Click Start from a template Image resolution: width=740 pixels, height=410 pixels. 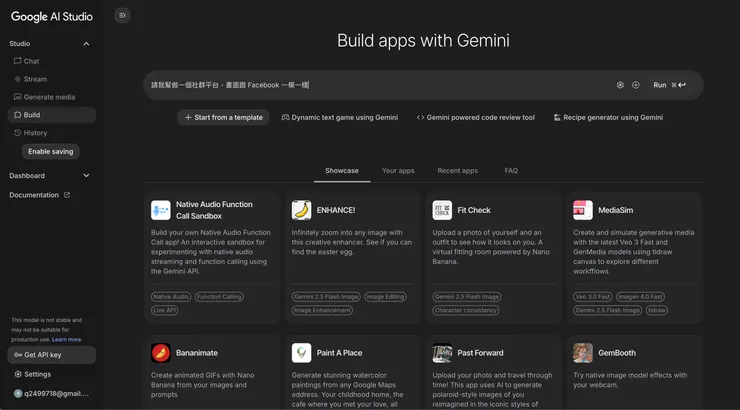point(223,118)
